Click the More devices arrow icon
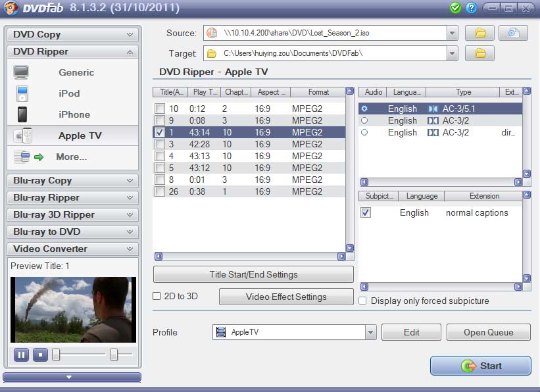The image size is (540, 392). 39,157
